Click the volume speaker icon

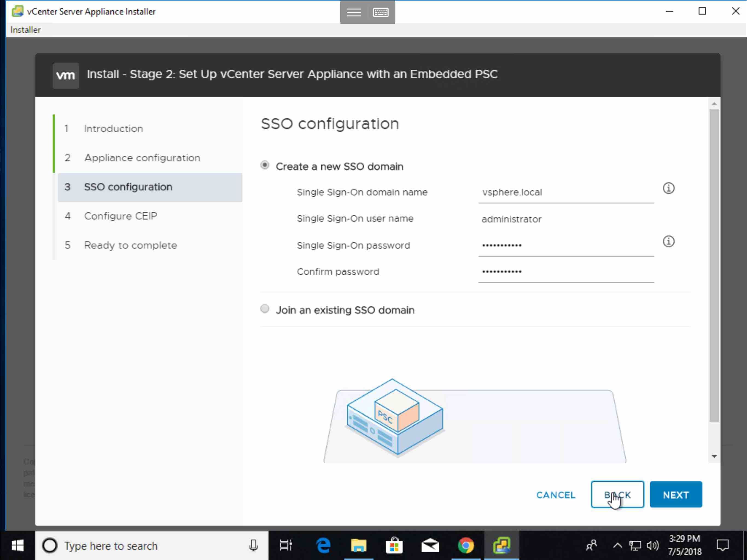click(652, 546)
